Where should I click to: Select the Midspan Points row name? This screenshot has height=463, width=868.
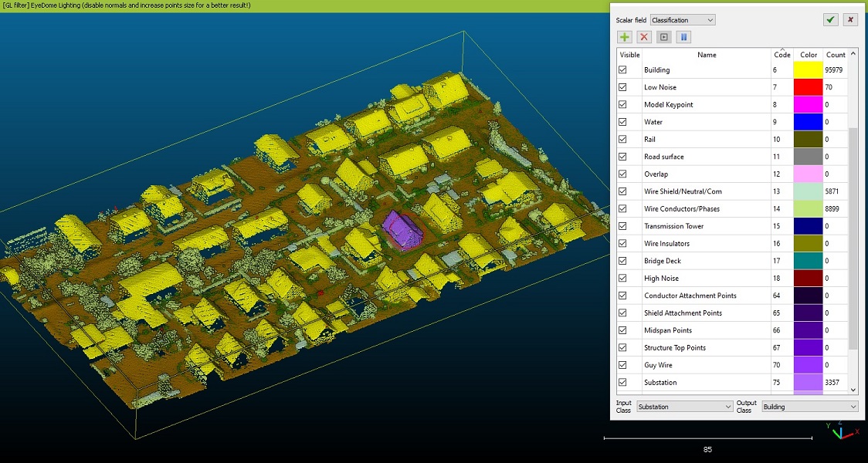669,330
